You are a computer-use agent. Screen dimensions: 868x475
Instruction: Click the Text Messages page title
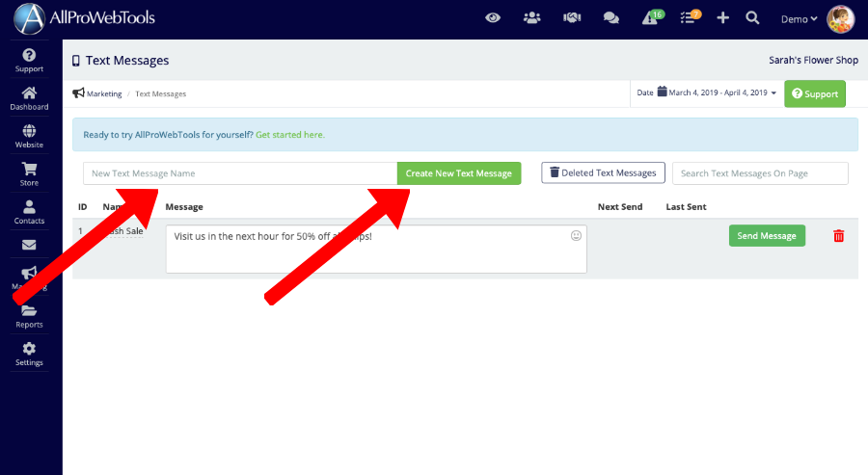coord(127,61)
